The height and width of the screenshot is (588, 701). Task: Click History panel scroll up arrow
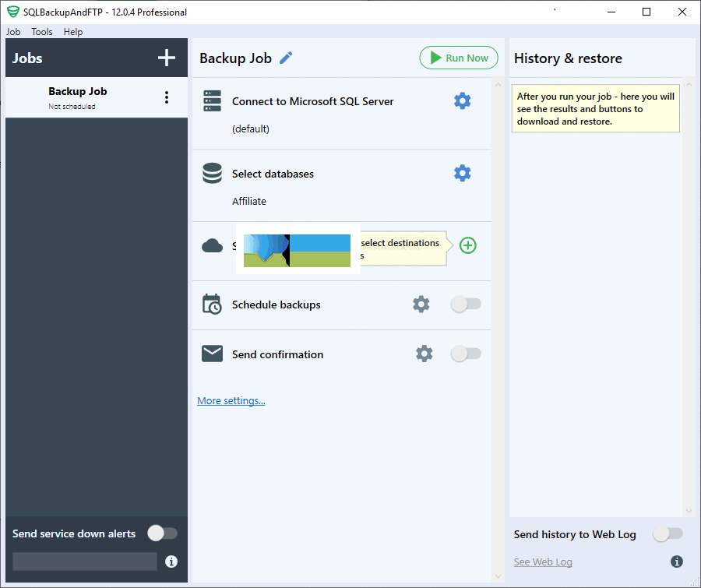689,85
